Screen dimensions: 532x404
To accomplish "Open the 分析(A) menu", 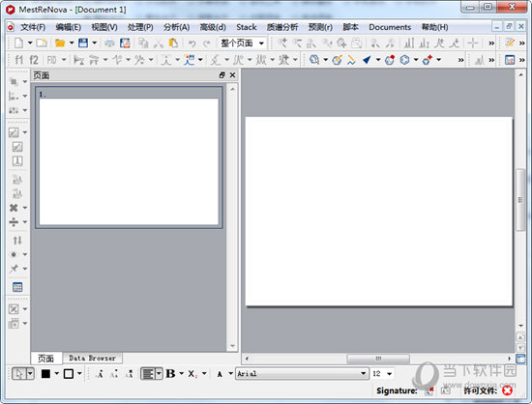I will (x=176, y=27).
